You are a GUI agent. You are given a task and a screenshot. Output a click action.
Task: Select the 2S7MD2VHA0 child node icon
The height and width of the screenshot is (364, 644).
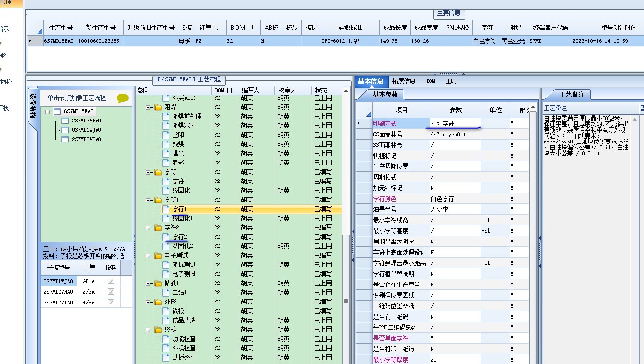coord(65,121)
